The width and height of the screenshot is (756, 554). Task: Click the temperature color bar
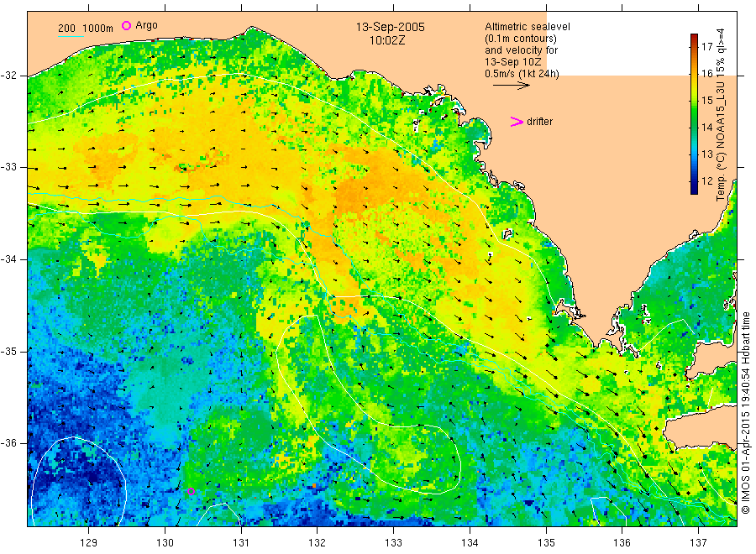tap(694, 114)
